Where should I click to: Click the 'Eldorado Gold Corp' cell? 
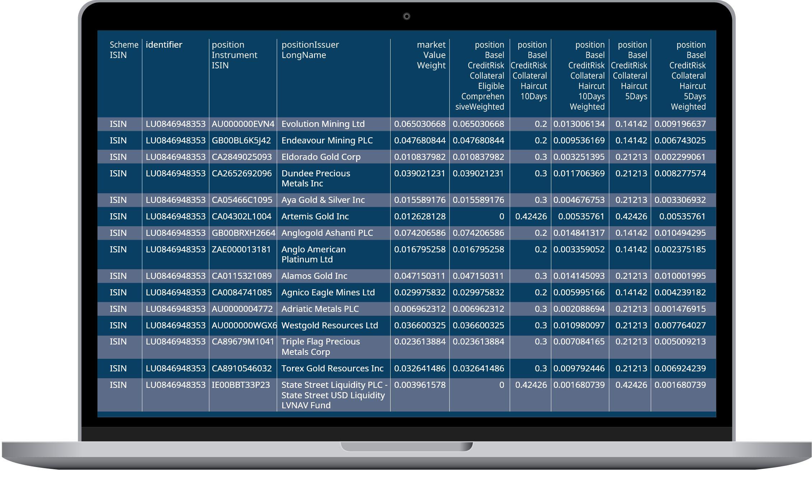click(x=321, y=157)
